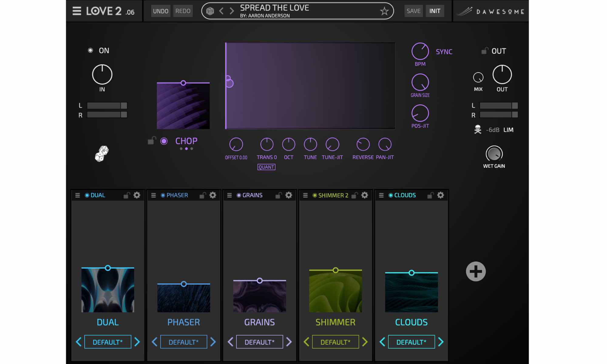This screenshot has width=607, height=364.
Task: Click the SHIMMER module thumbnail image
Action: tap(335, 291)
